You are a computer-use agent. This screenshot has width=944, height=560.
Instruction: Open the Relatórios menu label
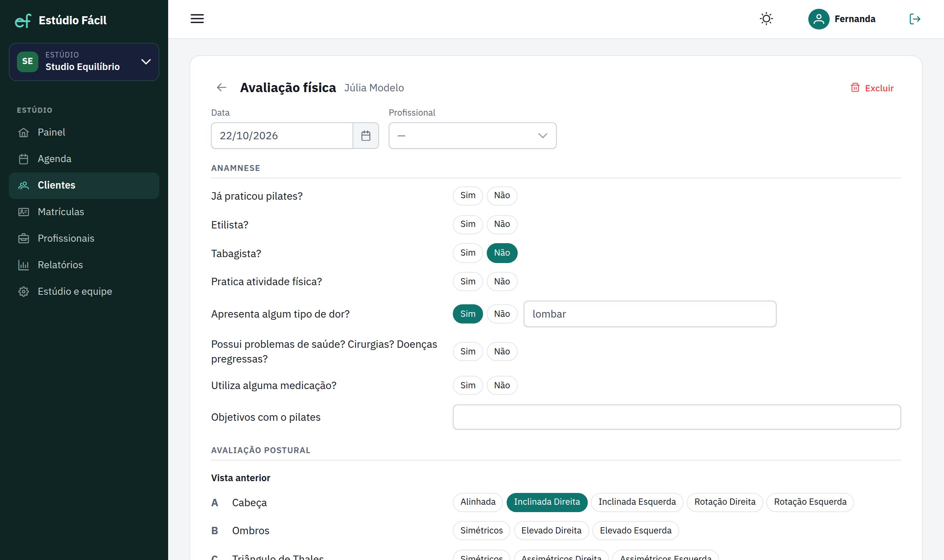60,265
